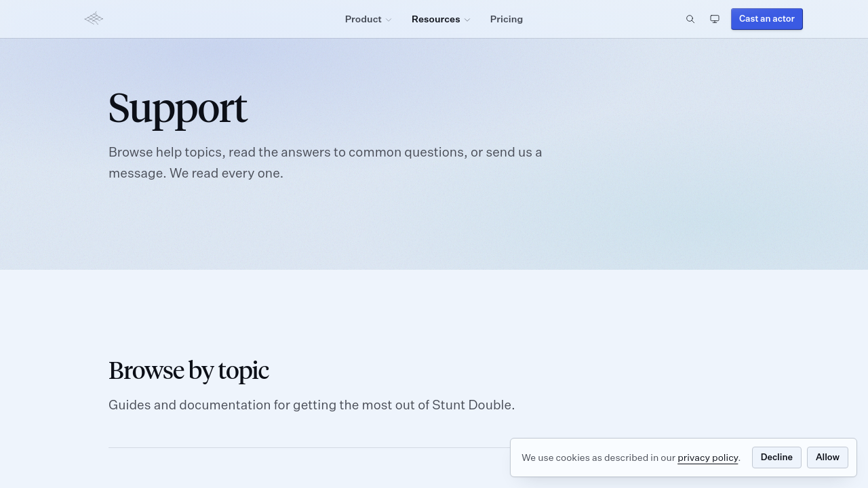Go to the Pricing page
868x488 pixels.
pyautogui.click(x=507, y=19)
